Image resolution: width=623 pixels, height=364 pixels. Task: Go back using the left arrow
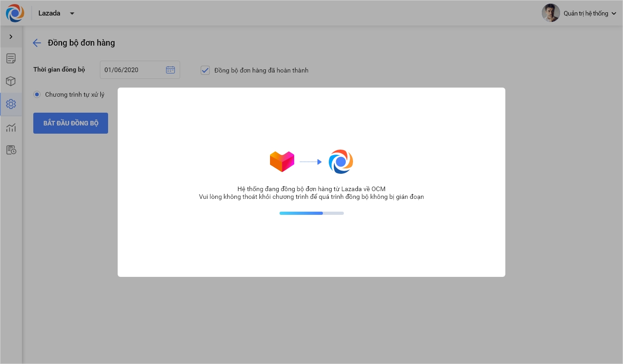pos(37,43)
